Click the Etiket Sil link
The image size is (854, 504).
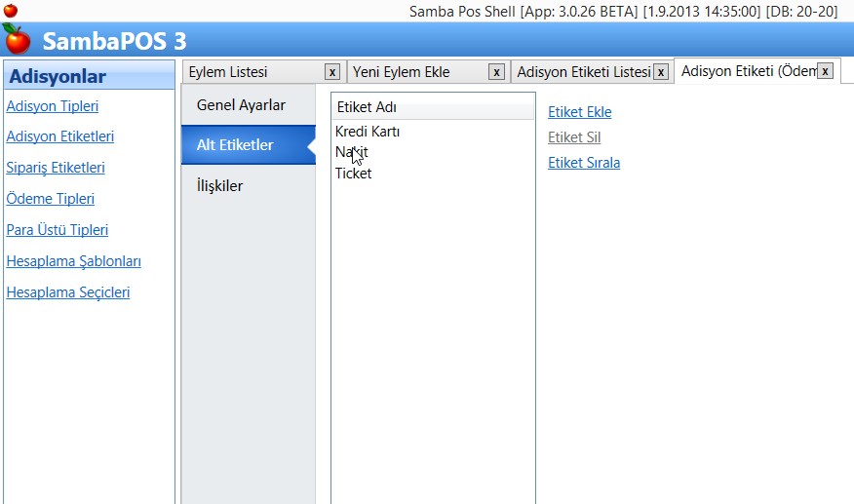tap(573, 137)
